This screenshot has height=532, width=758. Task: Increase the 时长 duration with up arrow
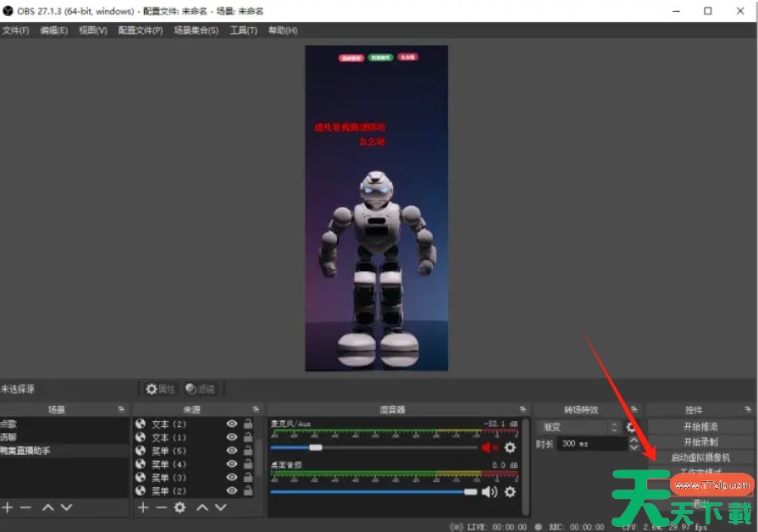(634, 440)
